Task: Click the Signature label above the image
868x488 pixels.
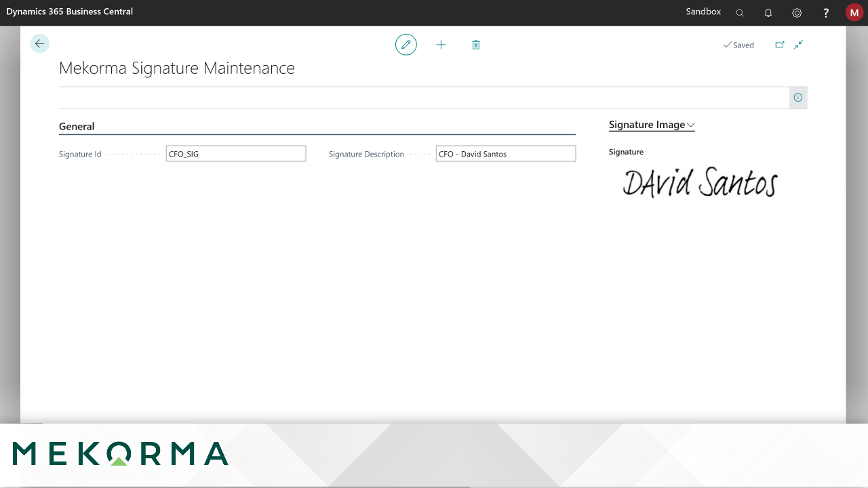Action: pos(626,152)
